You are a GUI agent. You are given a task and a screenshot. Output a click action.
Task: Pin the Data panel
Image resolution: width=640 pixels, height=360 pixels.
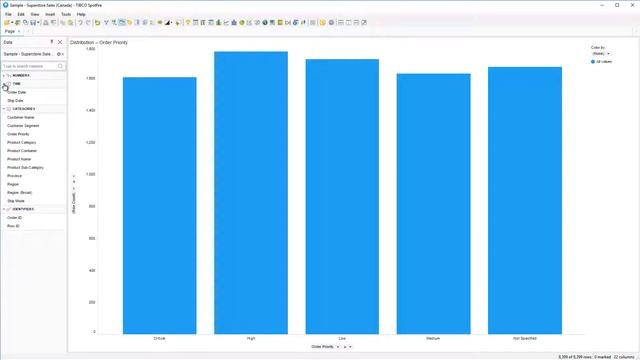click(51, 42)
